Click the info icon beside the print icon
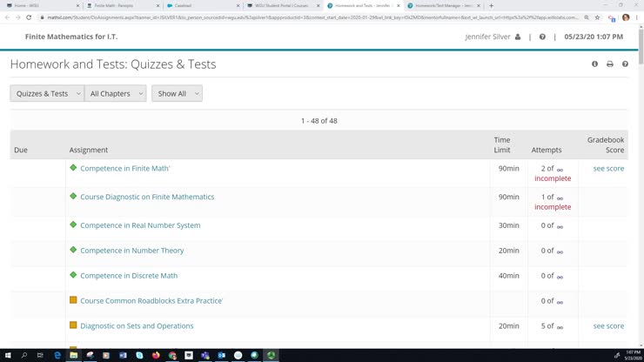 tap(595, 64)
